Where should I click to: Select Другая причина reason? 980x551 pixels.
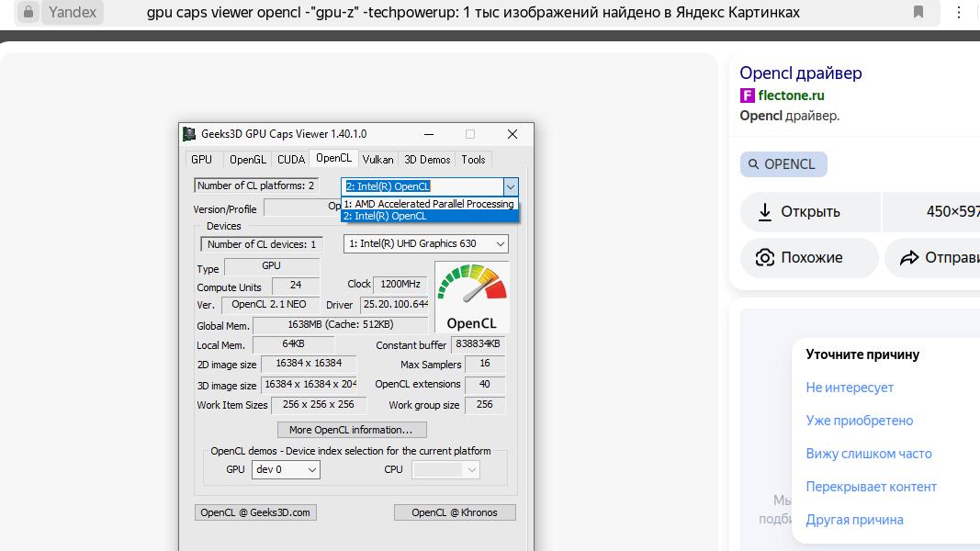click(x=854, y=520)
